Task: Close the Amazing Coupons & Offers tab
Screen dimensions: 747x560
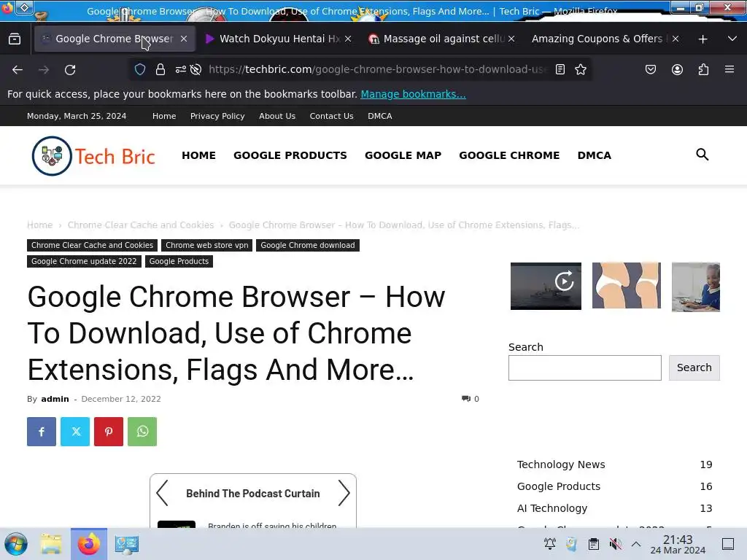Action: point(675,39)
